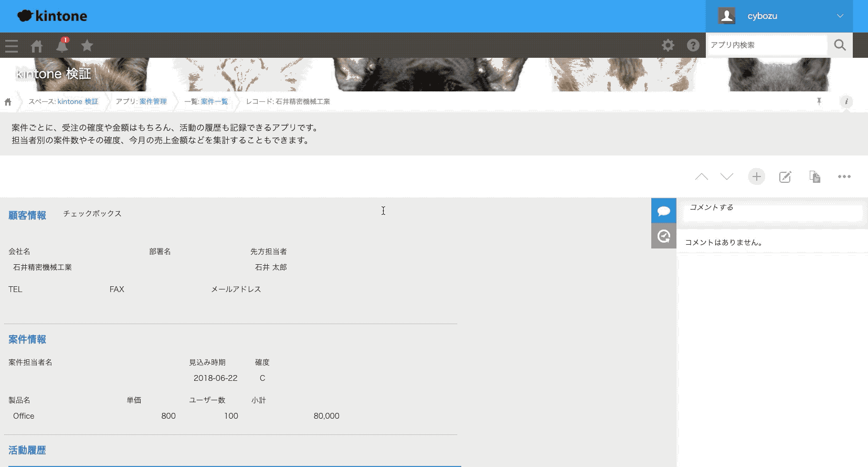This screenshot has height=467, width=868.
Task: Open the settings gear icon
Action: pyautogui.click(x=668, y=45)
